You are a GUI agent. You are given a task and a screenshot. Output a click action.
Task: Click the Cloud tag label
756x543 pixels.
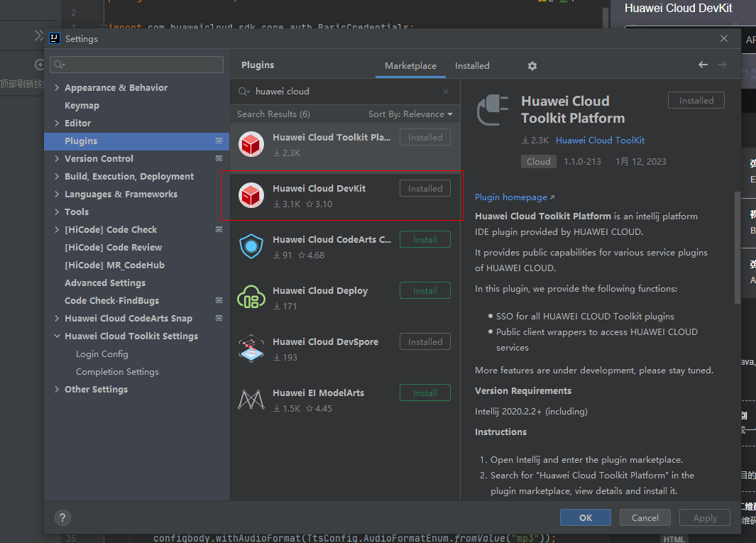pos(539,162)
